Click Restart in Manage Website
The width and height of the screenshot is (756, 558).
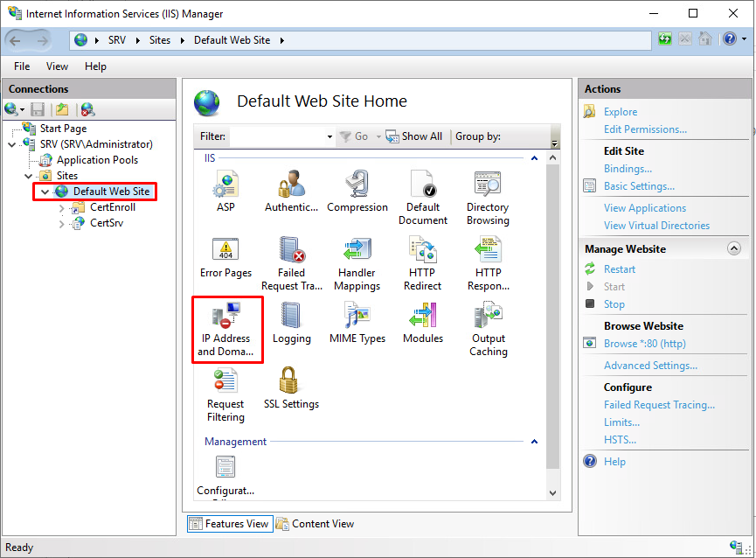point(620,269)
